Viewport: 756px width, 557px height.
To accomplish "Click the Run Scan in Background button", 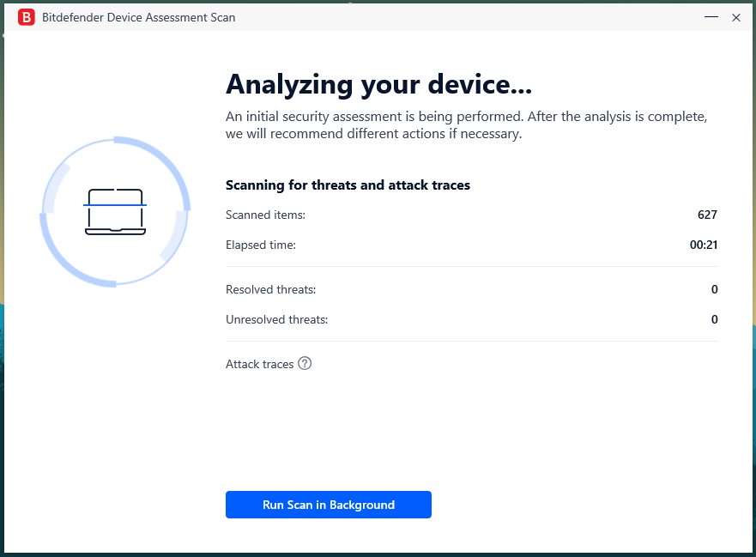I will [329, 505].
